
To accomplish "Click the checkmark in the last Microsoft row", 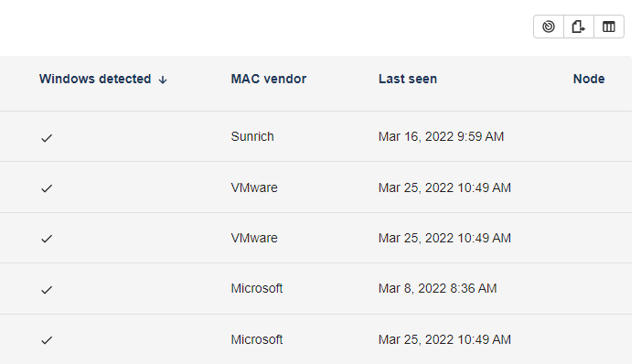I will (x=47, y=340).
